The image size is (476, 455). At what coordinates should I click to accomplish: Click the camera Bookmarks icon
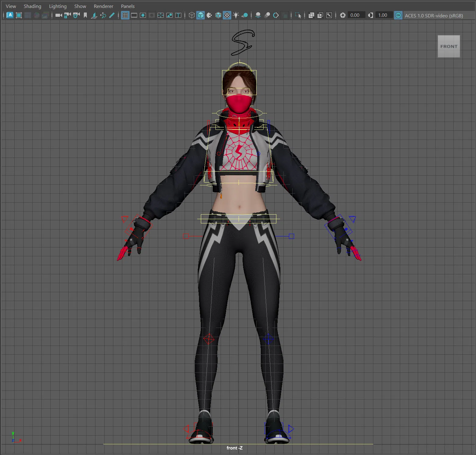(x=85, y=15)
